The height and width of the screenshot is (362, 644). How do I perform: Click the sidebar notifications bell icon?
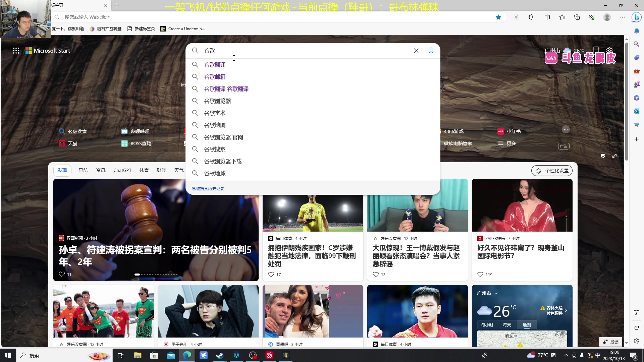point(636,31)
